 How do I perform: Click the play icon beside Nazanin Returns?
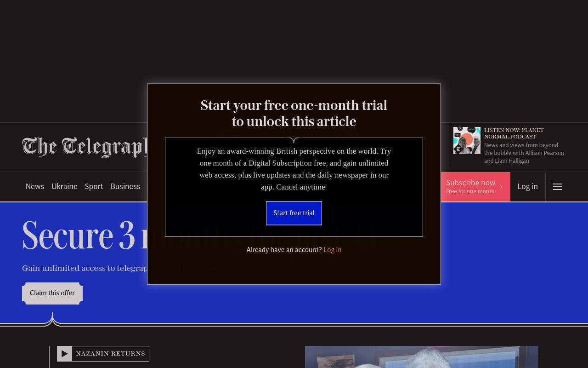click(65, 354)
